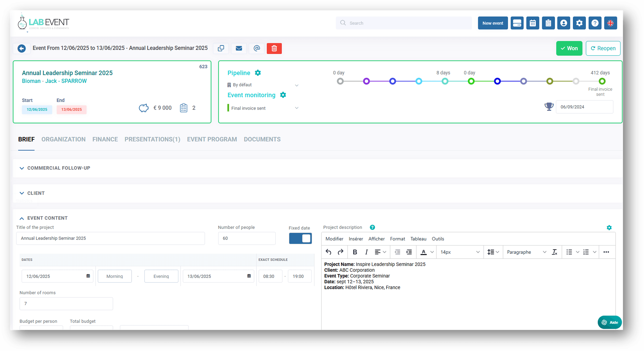The image size is (644, 351).
Task: Click the duplicate event copy icon
Action: click(221, 48)
